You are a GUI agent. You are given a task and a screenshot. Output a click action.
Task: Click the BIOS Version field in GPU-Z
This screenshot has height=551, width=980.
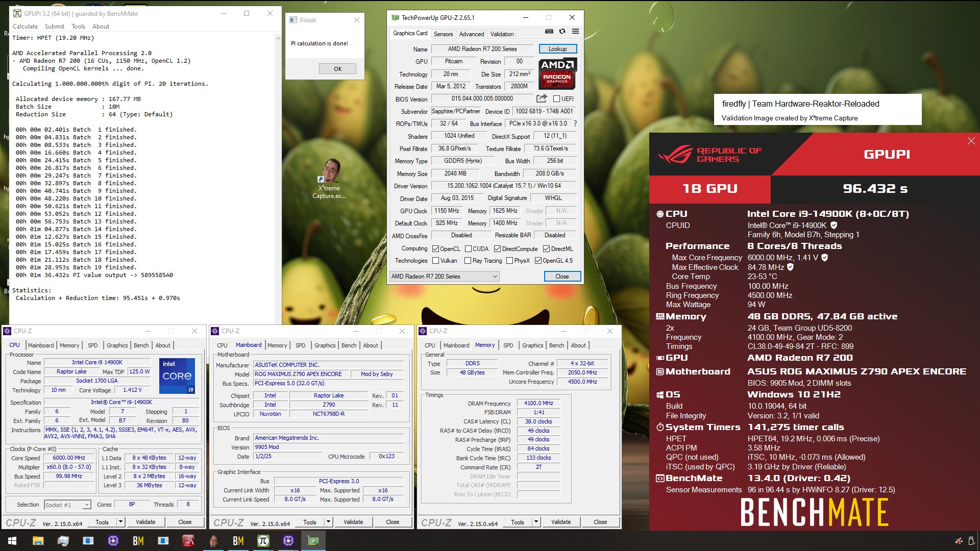pos(482,98)
